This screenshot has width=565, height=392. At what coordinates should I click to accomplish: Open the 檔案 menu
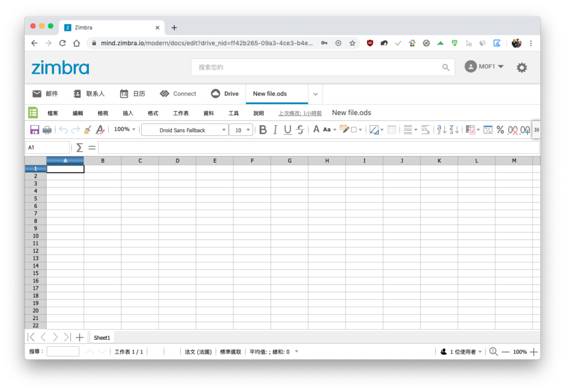tap(52, 113)
